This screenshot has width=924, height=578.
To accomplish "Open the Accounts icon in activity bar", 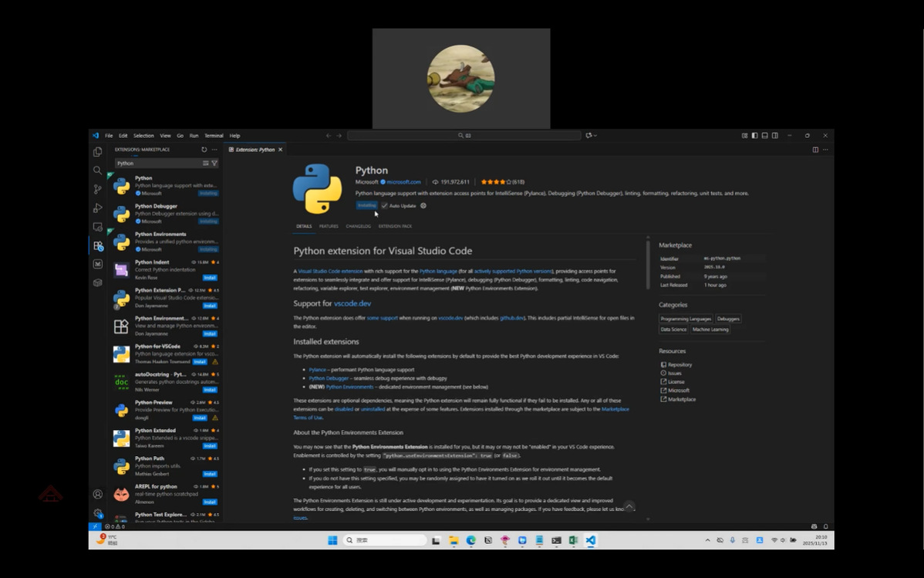I will pos(97,494).
